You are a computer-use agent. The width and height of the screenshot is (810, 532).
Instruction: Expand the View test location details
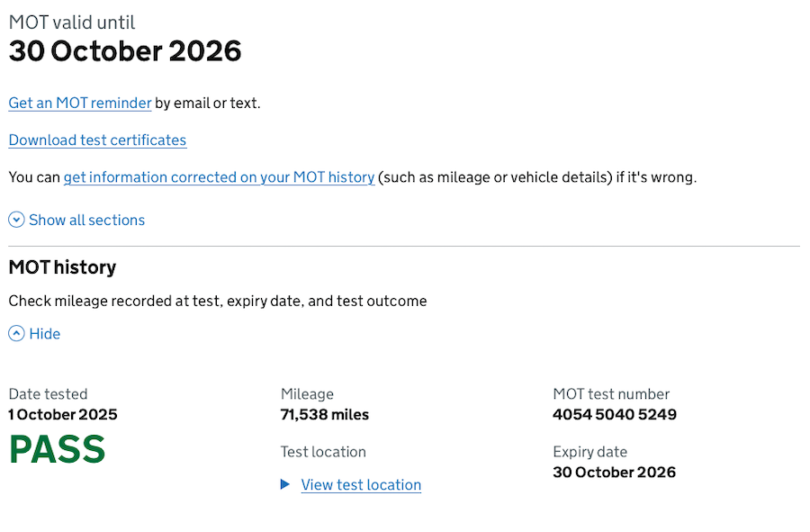(361, 484)
